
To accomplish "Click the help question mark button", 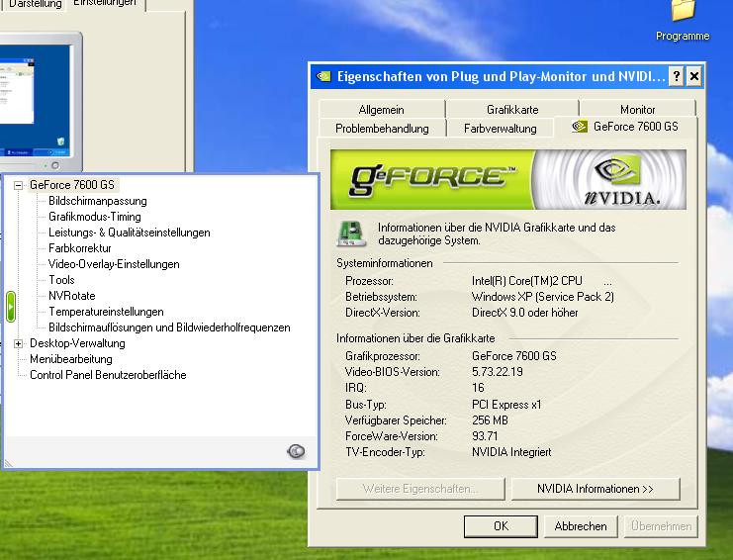I will click(x=676, y=76).
